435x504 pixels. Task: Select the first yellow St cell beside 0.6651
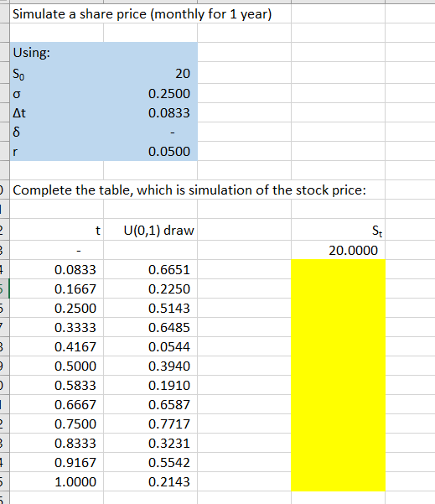tap(339, 269)
